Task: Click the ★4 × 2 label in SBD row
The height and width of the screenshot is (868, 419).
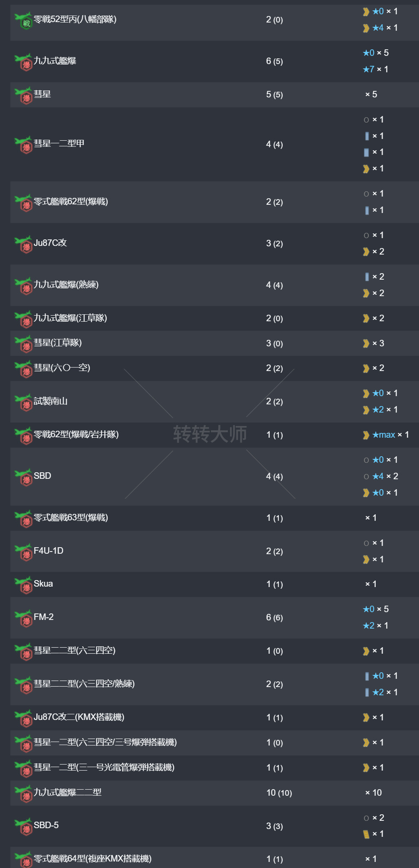Action: click(x=385, y=476)
